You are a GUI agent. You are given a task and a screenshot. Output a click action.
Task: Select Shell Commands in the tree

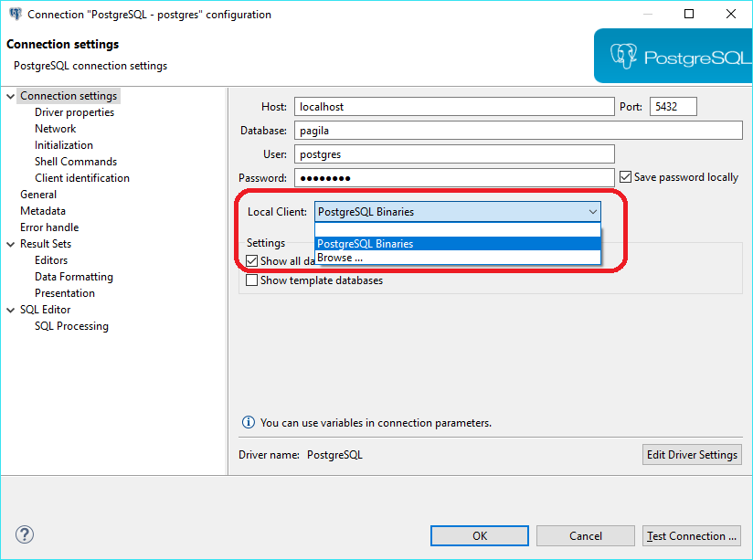tap(76, 162)
